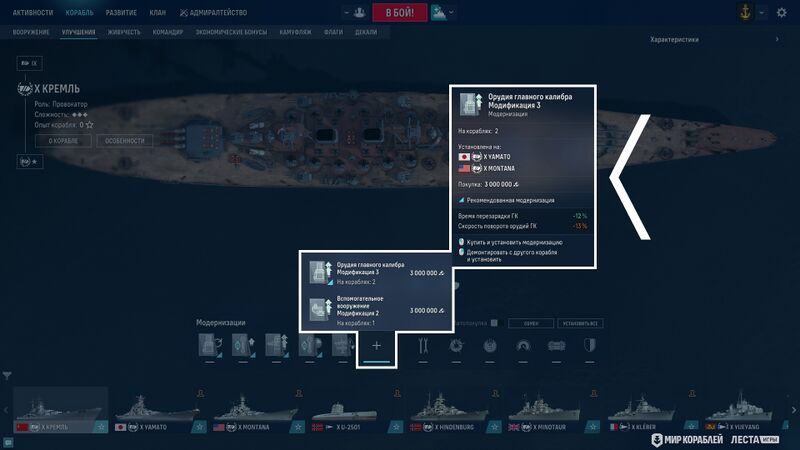Image resolution: width=800 pixels, height=450 pixels.
Task: Click the tier IX ship badge above Кремль
Action: (x=30, y=63)
